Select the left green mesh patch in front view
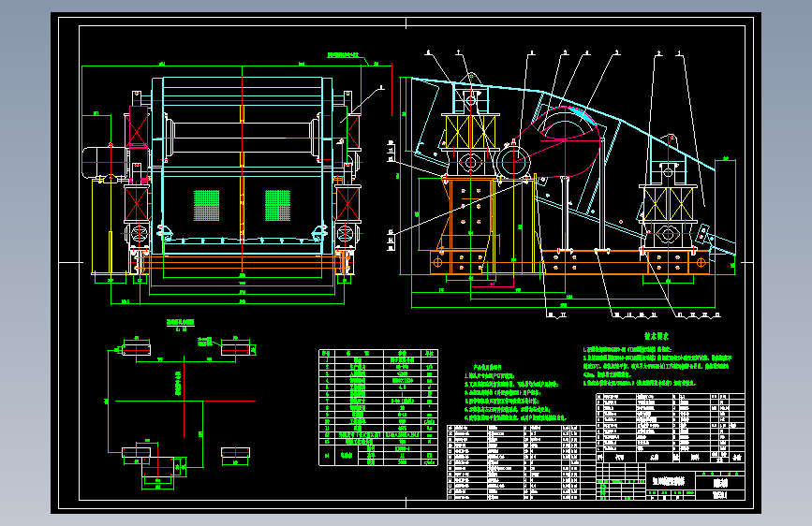The height and width of the screenshot is (526, 812). click(x=207, y=206)
